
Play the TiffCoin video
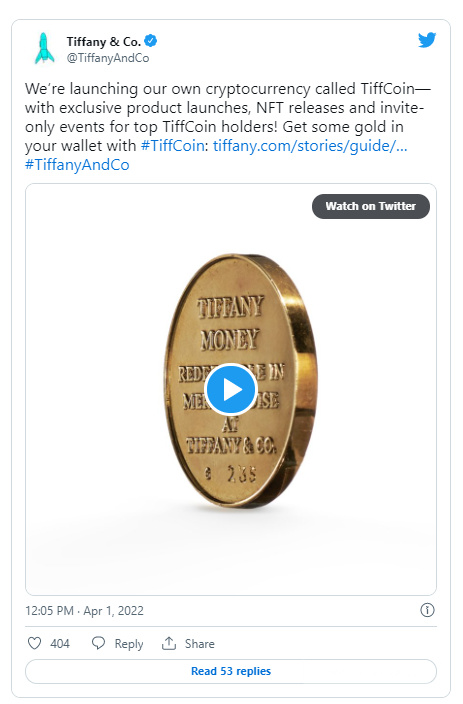(x=231, y=389)
